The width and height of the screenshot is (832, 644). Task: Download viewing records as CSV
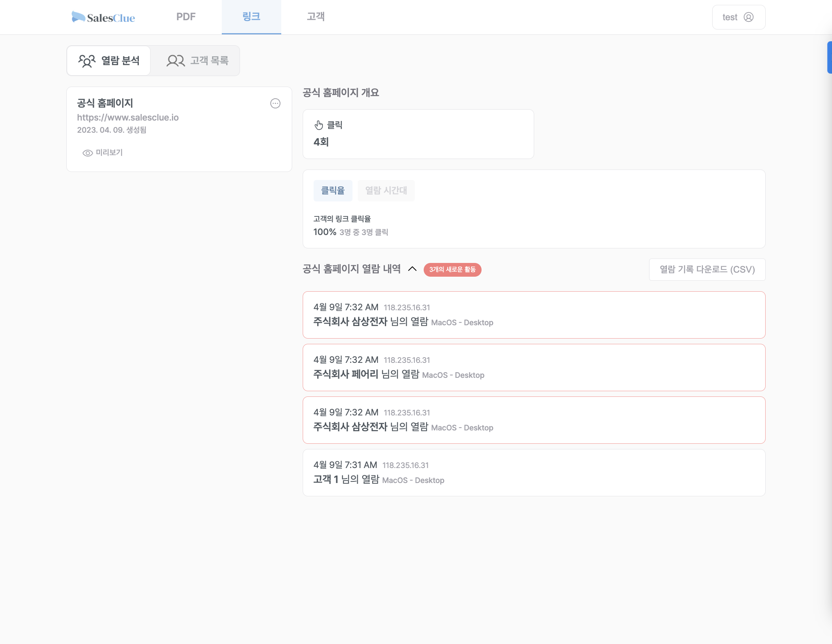click(707, 269)
